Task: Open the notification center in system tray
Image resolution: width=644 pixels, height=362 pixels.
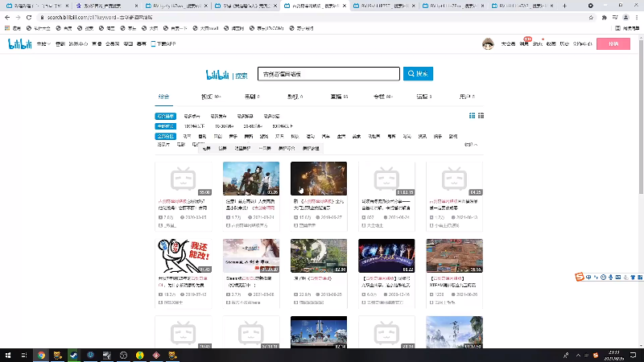Action: (x=633, y=355)
